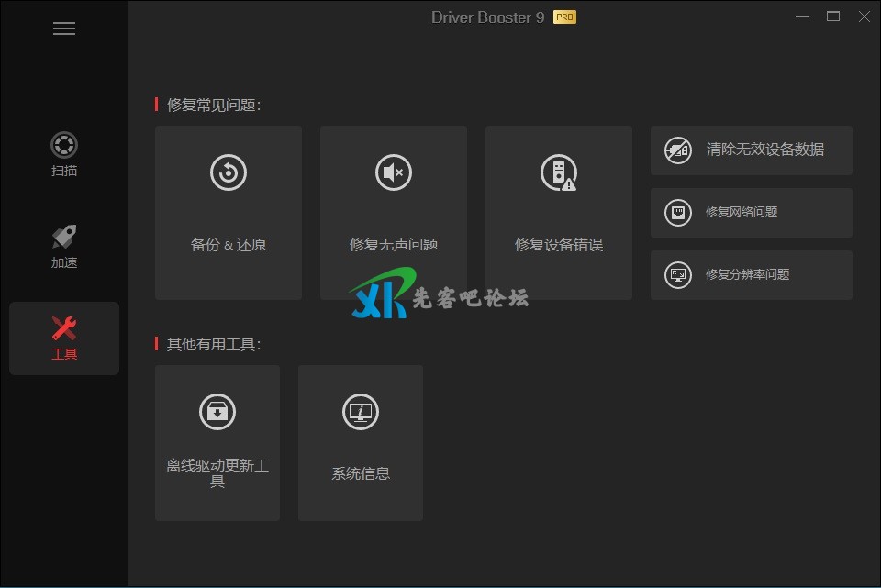Click the device warning icon for 修复设备错误

pyautogui.click(x=558, y=172)
